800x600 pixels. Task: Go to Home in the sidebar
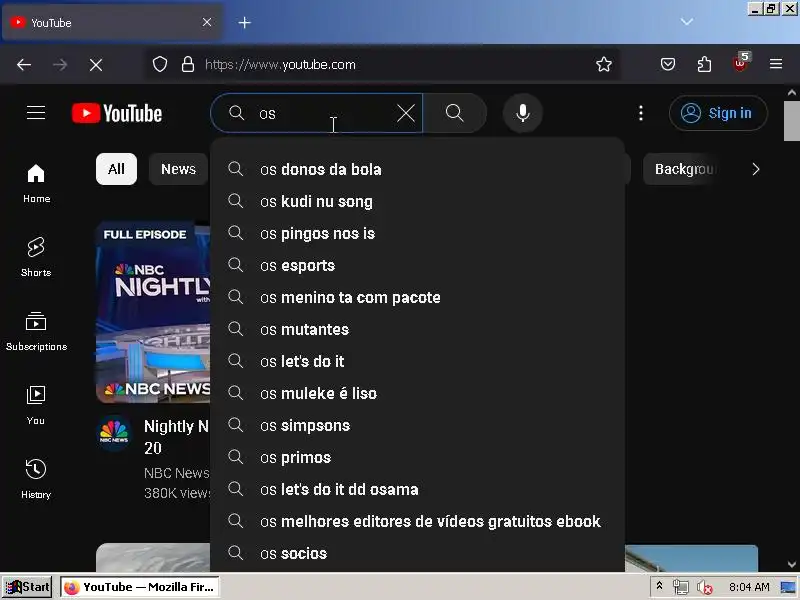[x=36, y=184]
